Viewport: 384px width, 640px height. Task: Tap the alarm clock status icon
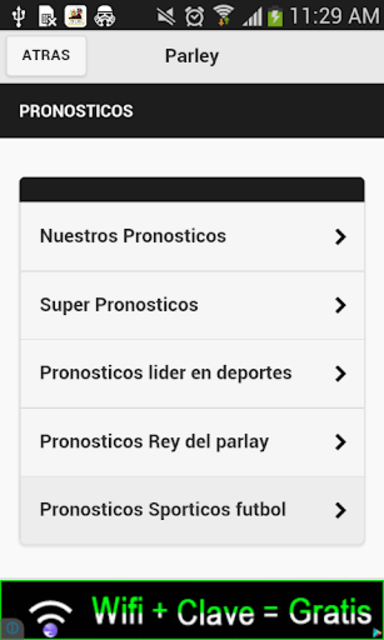point(195,17)
